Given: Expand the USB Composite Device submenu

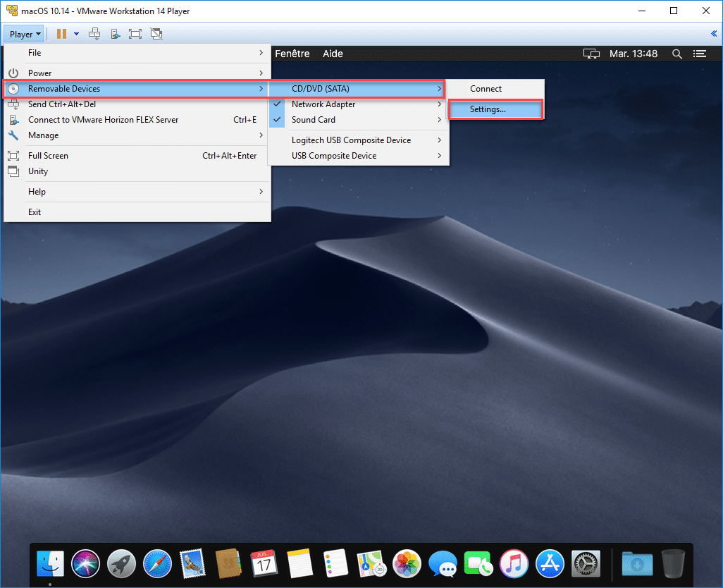Looking at the screenshot, I should (358, 156).
